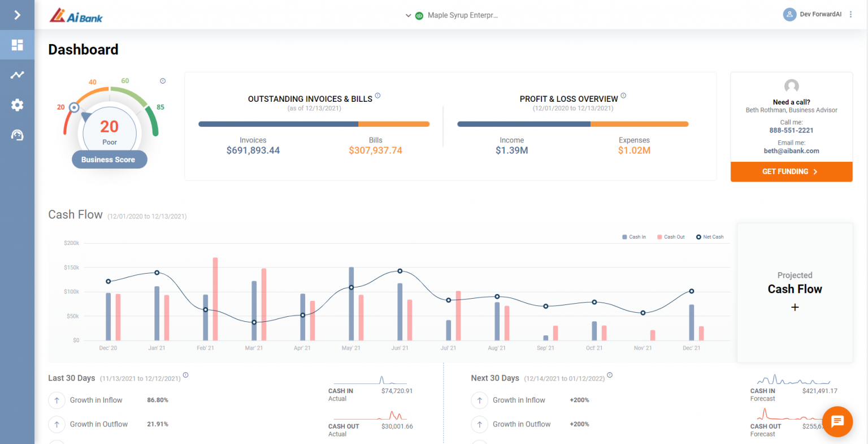Select the Next 30 Days section heading
Image resolution: width=868 pixels, height=444 pixels.
pyautogui.click(x=495, y=378)
